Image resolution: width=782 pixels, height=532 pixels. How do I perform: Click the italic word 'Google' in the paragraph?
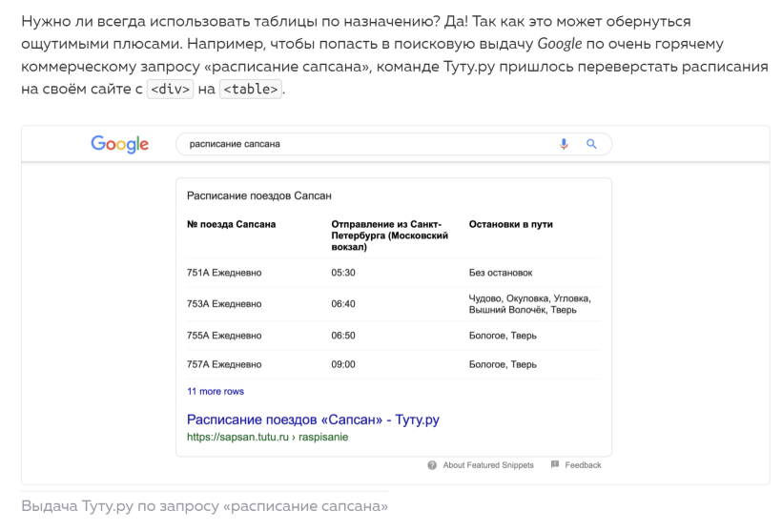coord(560,44)
